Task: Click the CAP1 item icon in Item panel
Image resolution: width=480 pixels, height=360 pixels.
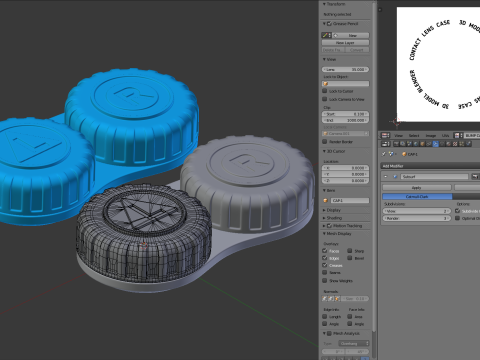Action: (x=326, y=200)
